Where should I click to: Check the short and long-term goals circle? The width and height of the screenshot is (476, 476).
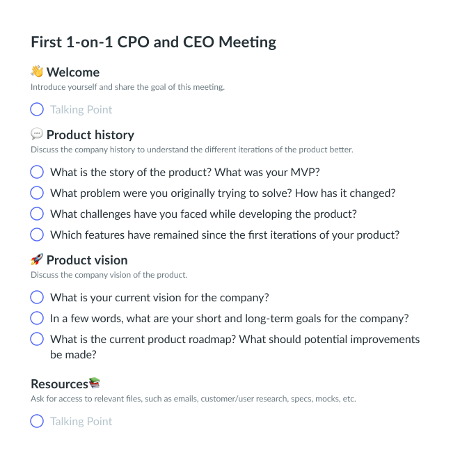(x=37, y=318)
